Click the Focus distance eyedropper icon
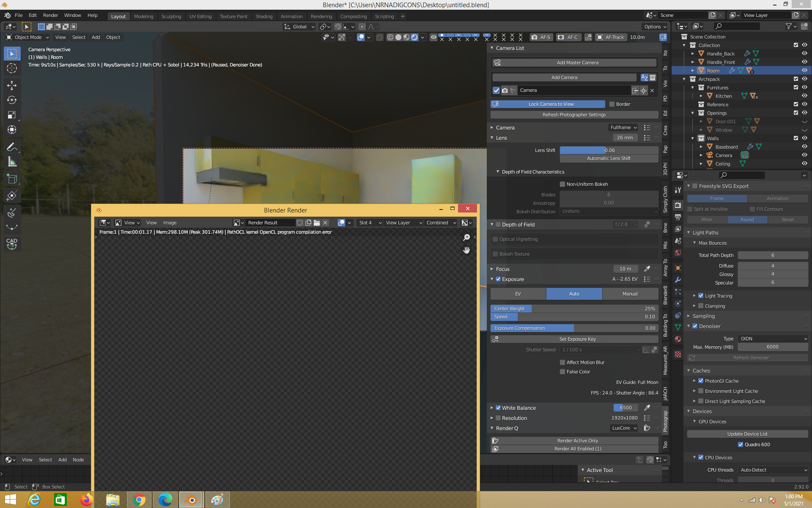The width and height of the screenshot is (812, 508). [647, 269]
